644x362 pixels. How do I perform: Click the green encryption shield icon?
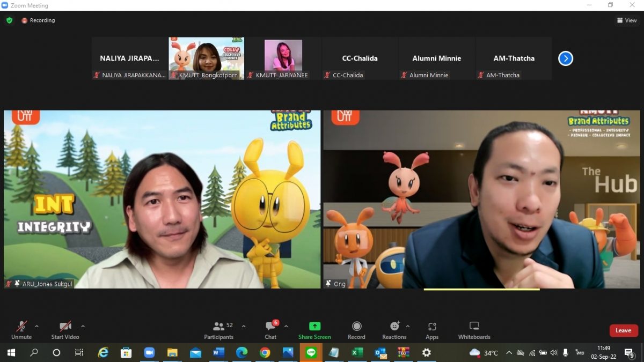coord(9,20)
